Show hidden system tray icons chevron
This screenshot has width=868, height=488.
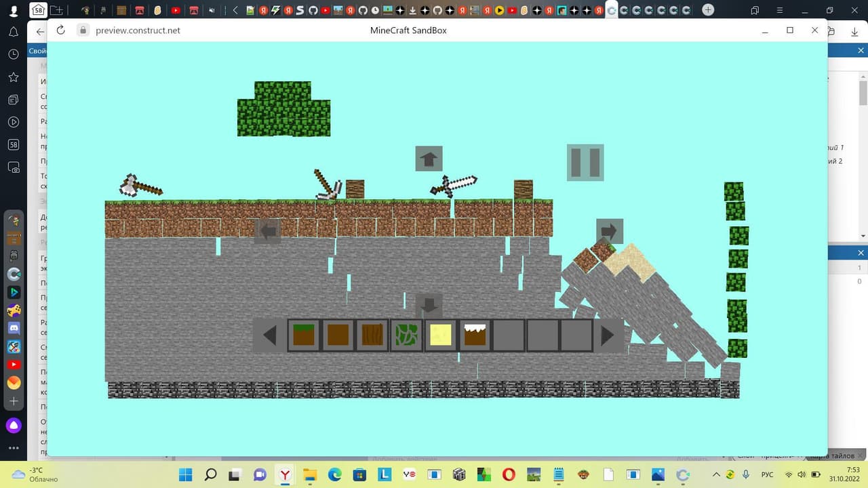coord(716,474)
